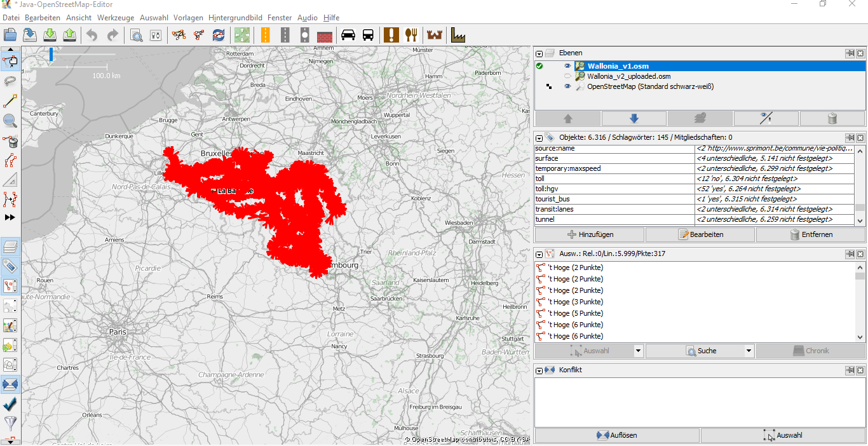Hide the Wallonia_v1.osm layer via eye icon
The image size is (868, 446).
coord(567,66)
